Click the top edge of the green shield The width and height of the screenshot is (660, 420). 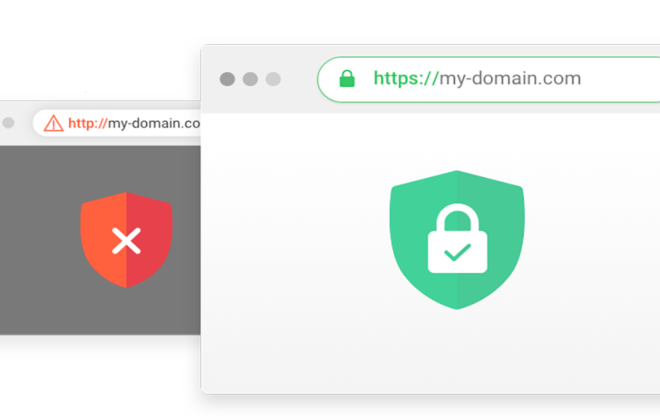(457, 172)
